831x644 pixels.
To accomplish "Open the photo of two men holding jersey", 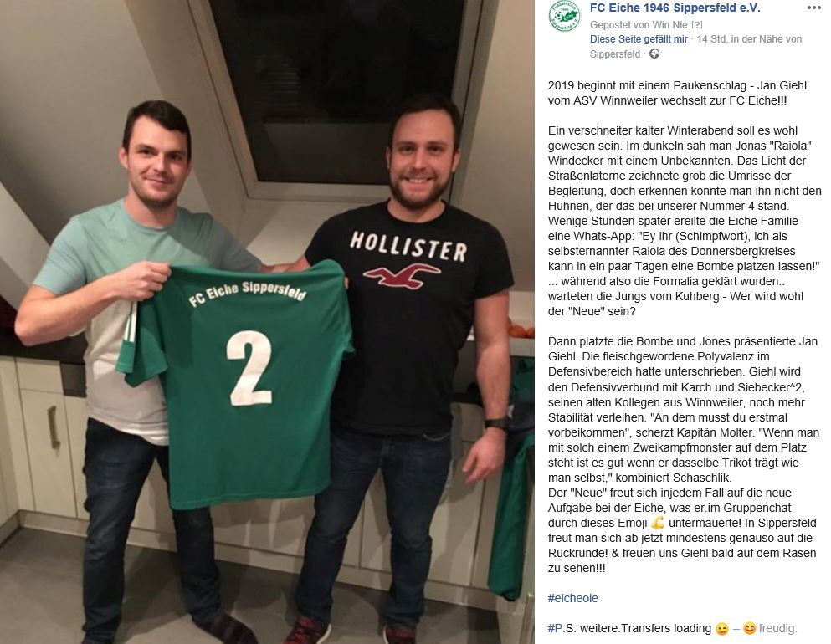I will pyautogui.click(x=267, y=322).
